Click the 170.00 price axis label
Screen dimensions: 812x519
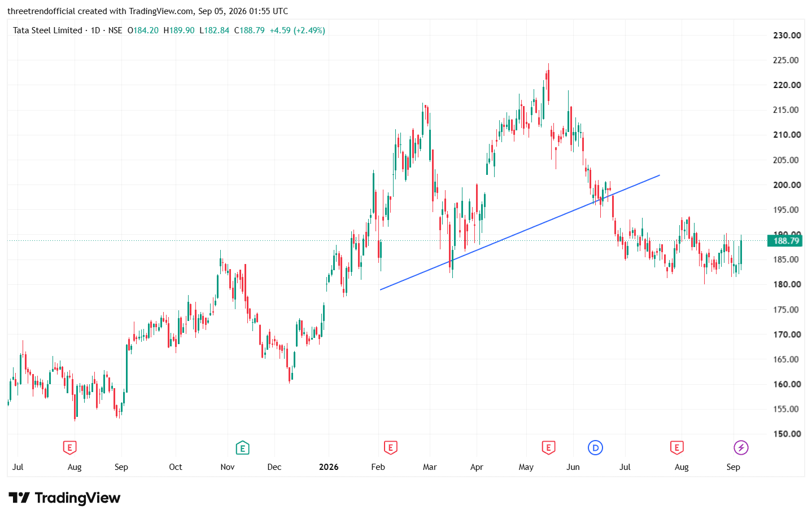coord(787,334)
